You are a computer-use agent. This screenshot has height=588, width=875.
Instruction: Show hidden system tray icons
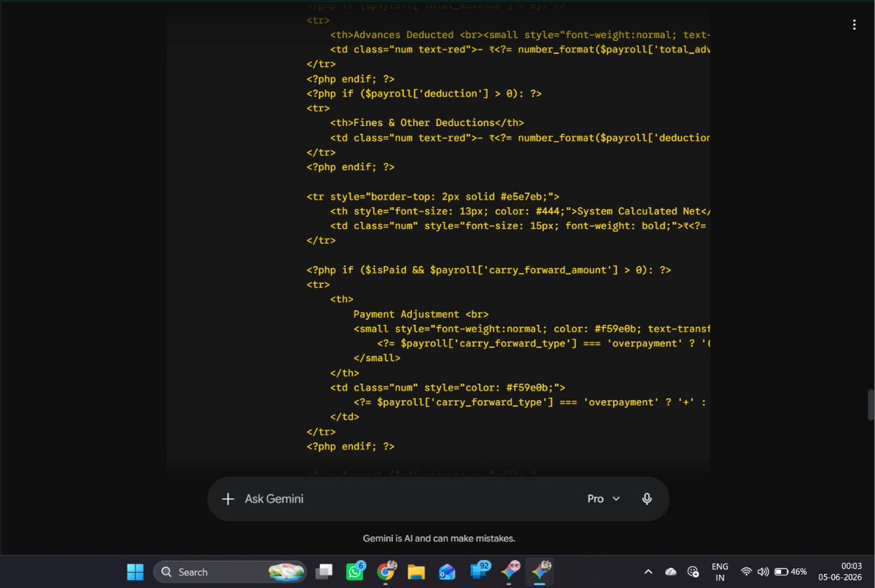[648, 572]
